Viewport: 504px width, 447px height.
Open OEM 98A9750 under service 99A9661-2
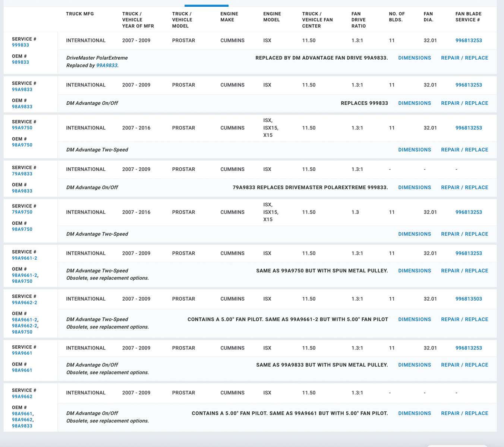[22, 281]
